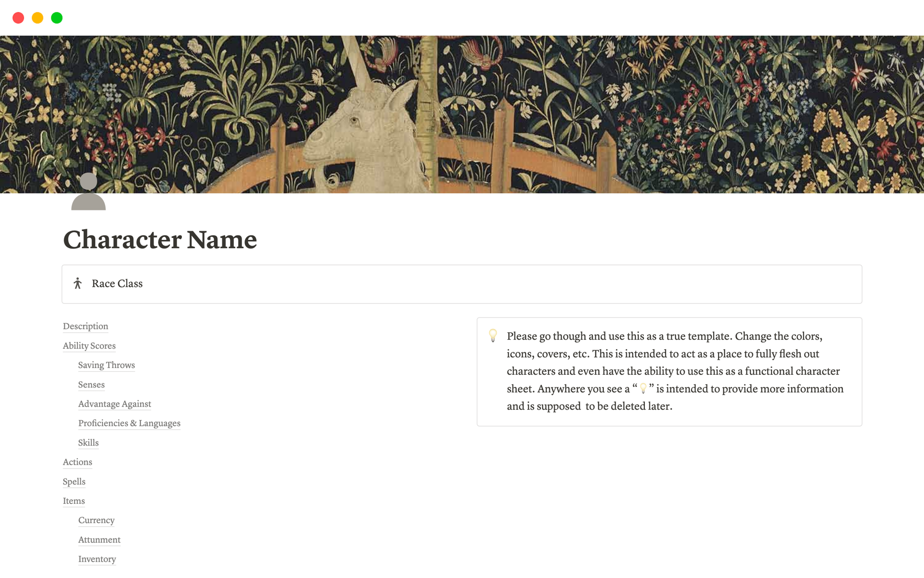Click the Race Class callout text

click(117, 284)
